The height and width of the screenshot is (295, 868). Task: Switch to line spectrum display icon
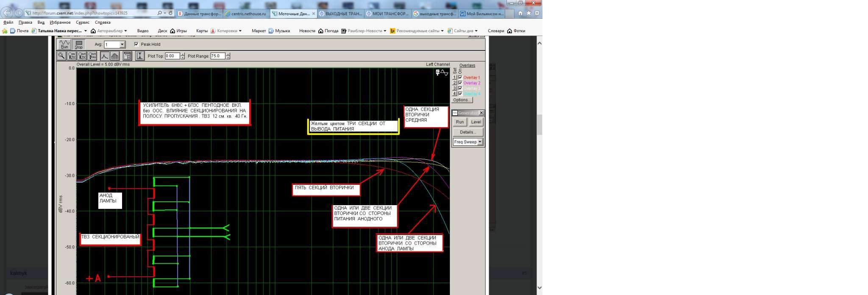(104, 56)
